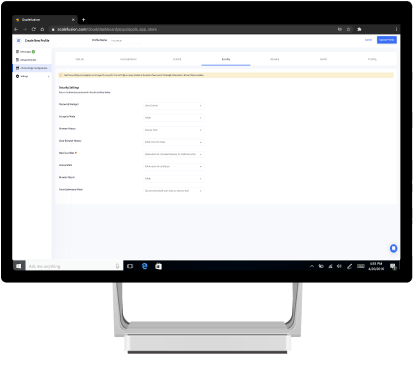Screen dimensions: 414x365
Task: Click the blue chat support bubble icon
Action: pos(393,248)
